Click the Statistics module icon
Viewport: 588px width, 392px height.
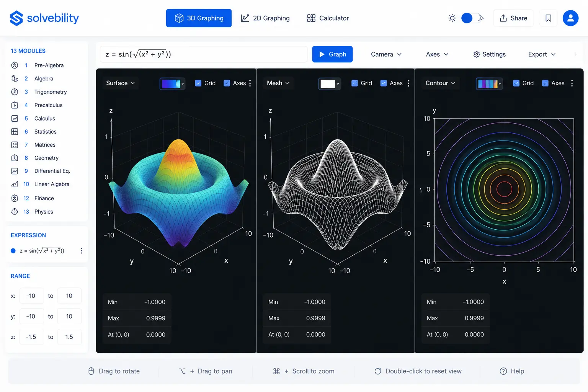point(15,132)
